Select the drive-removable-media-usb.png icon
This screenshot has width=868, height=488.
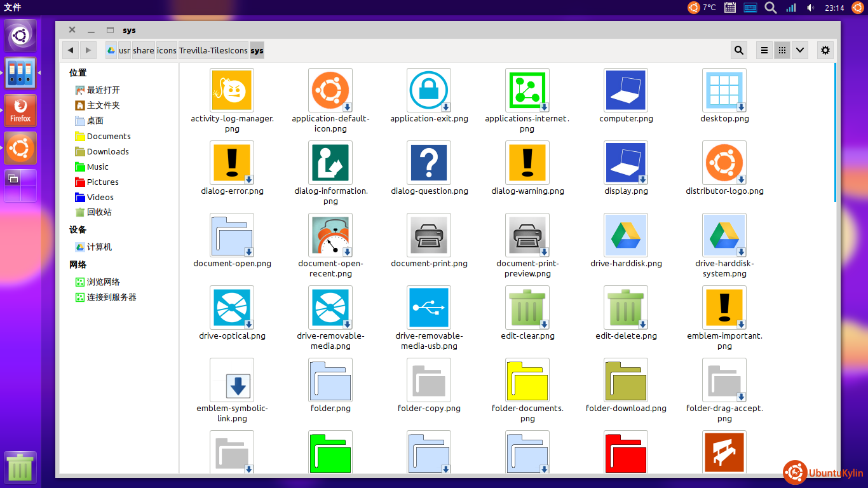coord(429,308)
